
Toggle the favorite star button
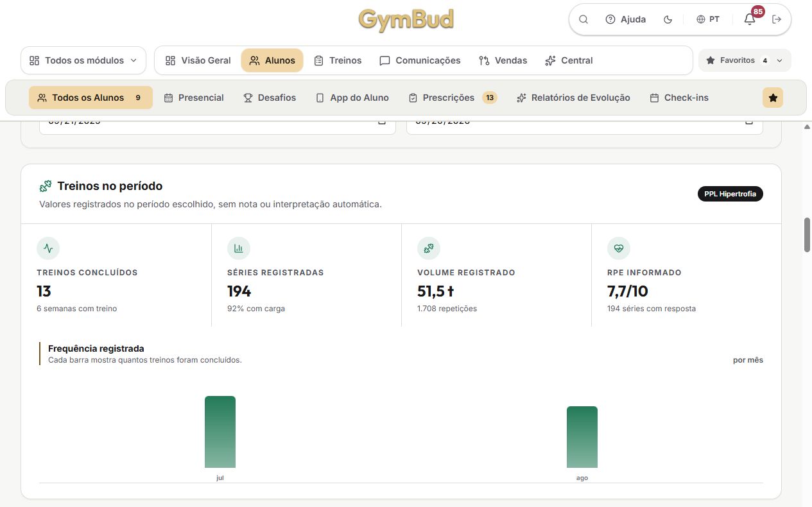coord(773,98)
